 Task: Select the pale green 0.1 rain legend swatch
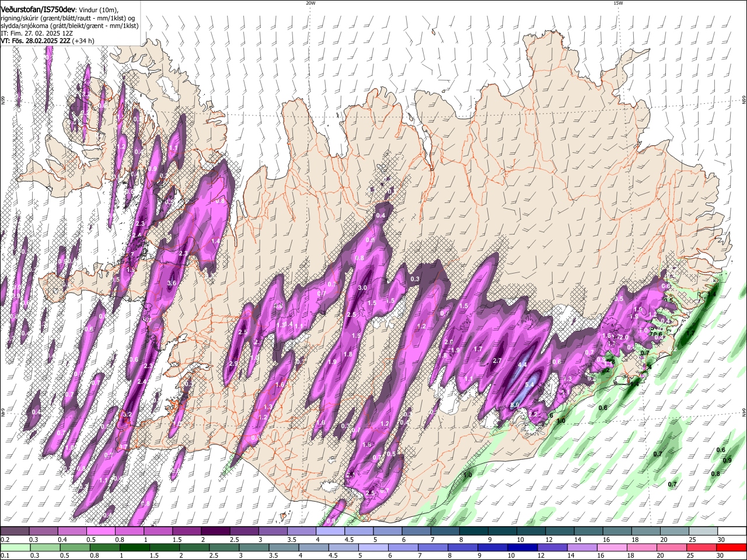point(15,548)
